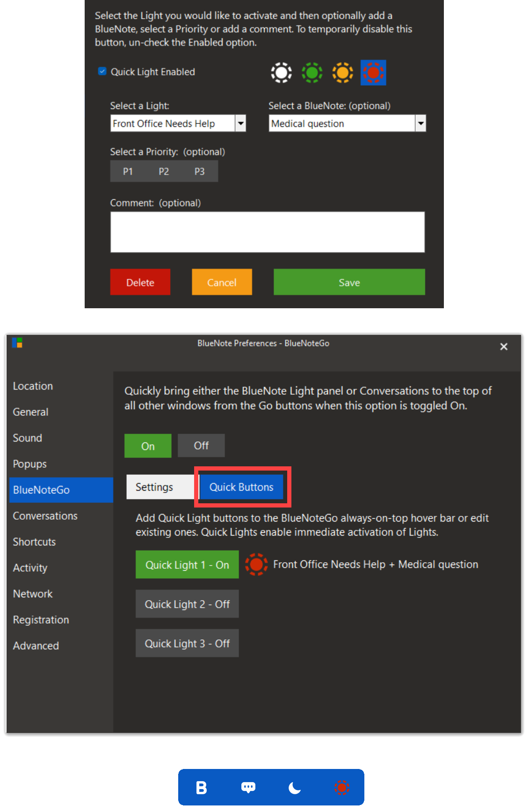Edit Quick Light 1 - On
The width and height of the screenshot is (529, 812).
[187, 565]
